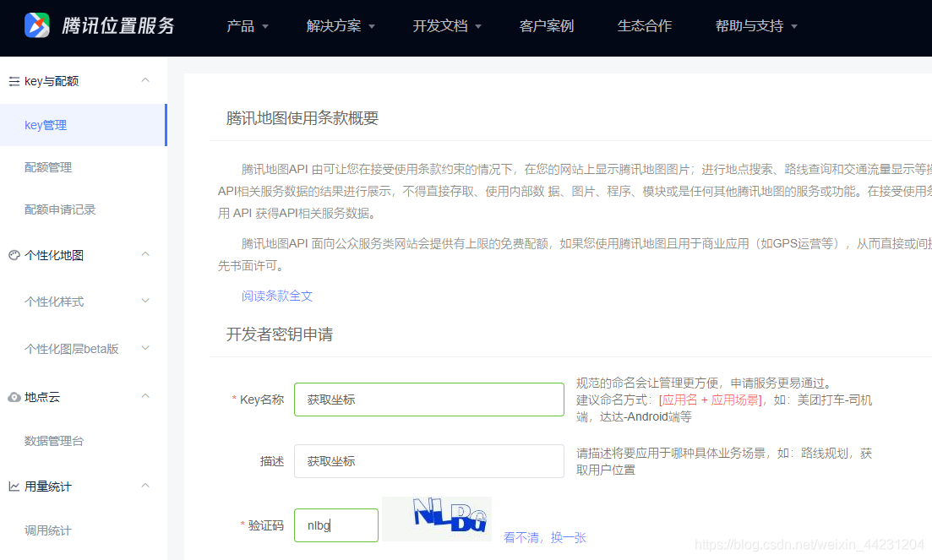Click the 描述 input field
The image size is (932, 560).
coord(429,461)
